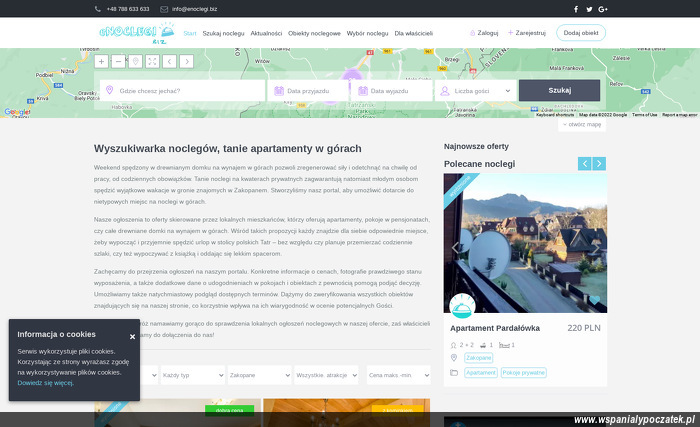This screenshot has width=700, height=427.
Task: Click the Pokoje prywatne category tag
Action: pos(524,373)
